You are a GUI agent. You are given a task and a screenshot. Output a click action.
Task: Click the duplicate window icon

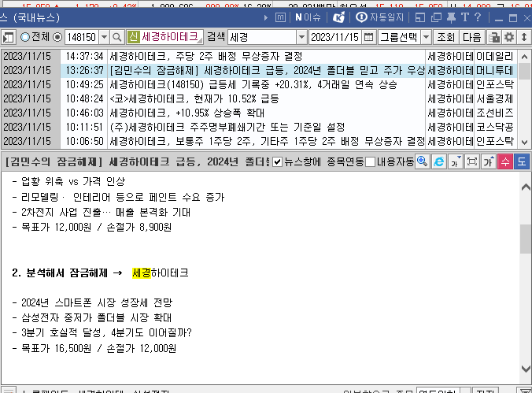[436, 17]
